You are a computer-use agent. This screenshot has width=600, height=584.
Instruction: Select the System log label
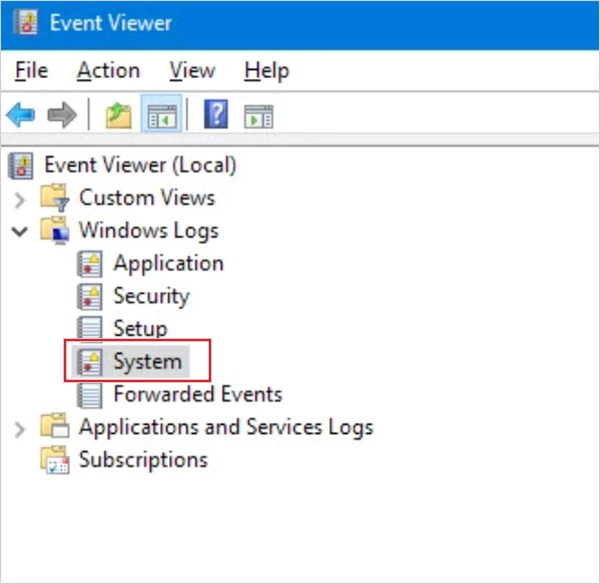148,362
